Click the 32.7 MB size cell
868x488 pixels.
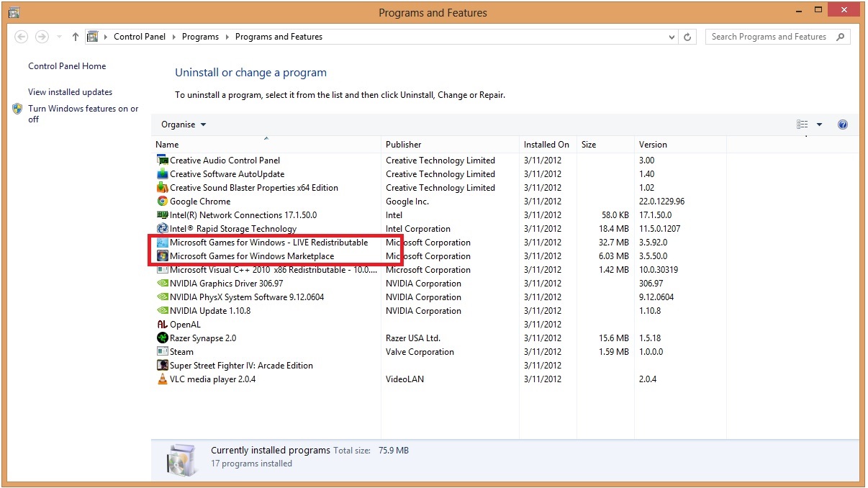point(614,243)
